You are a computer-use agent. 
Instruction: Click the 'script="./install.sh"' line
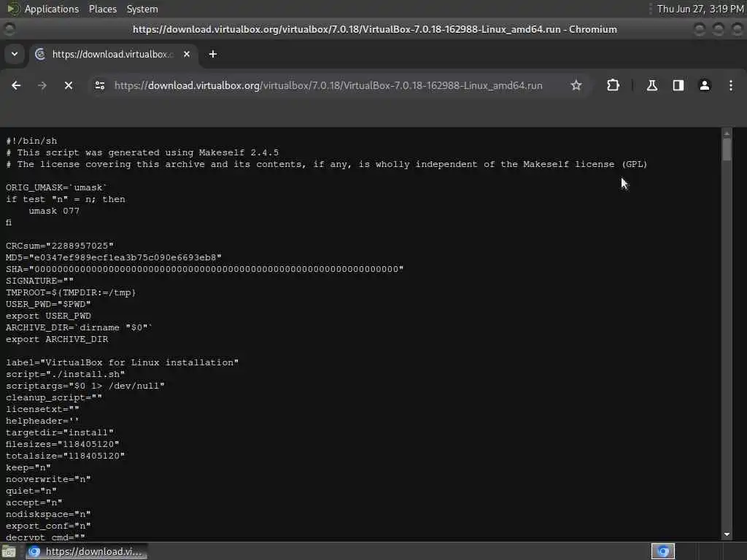(65, 374)
